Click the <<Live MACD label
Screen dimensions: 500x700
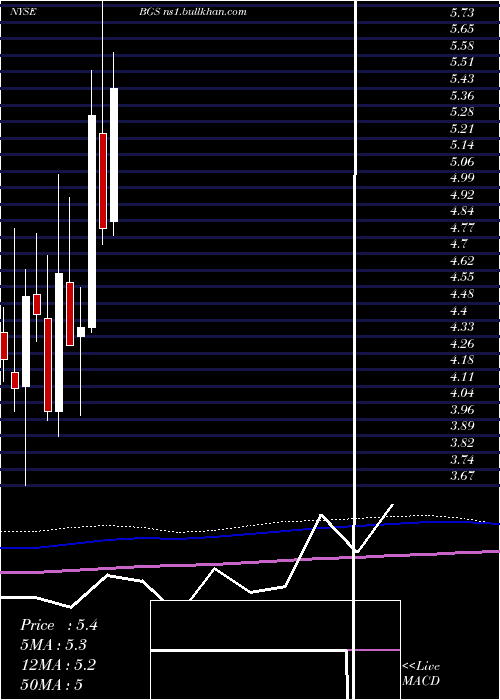(421, 674)
